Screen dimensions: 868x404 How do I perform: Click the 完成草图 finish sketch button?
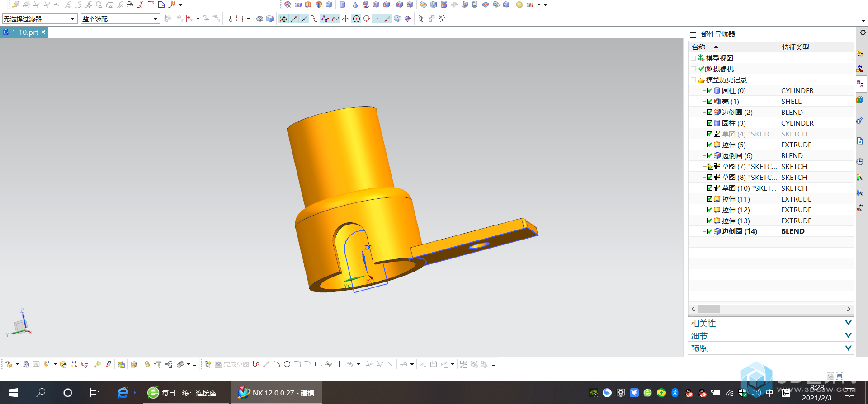[x=232, y=364]
